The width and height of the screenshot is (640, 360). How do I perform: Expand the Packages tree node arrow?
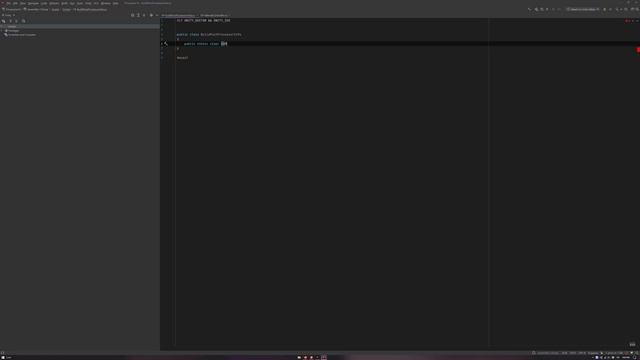coord(3,31)
